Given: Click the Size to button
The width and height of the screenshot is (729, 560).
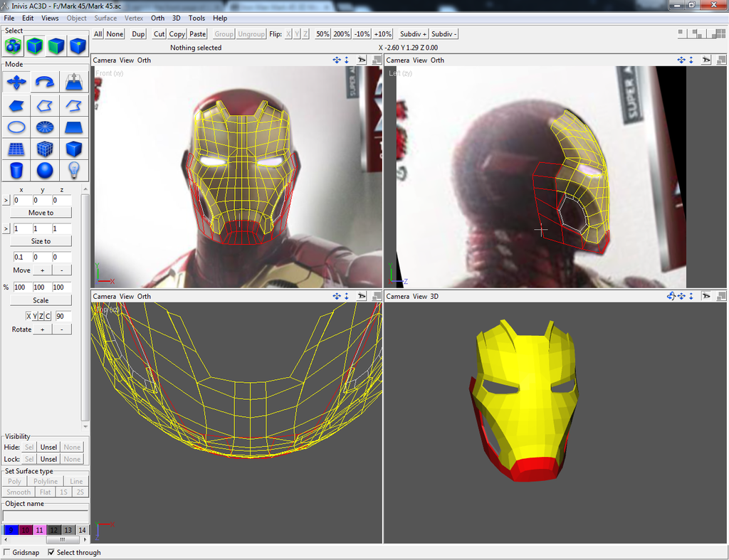Looking at the screenshot, I should pos(41,241).
